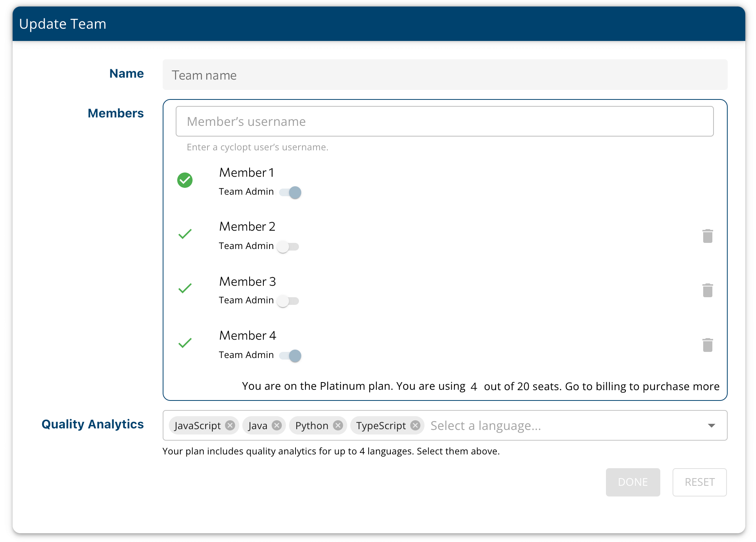This screenshot has width=756, height=542.
Task: Delete Member 2 using trash icon
Action: point(707,236)
